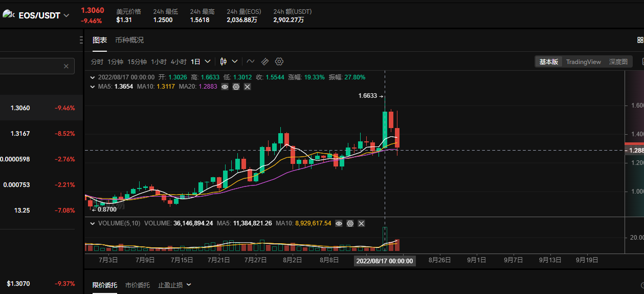Click the 0.8700 low price label
644x294 pixels.
(x=107, y=209)
